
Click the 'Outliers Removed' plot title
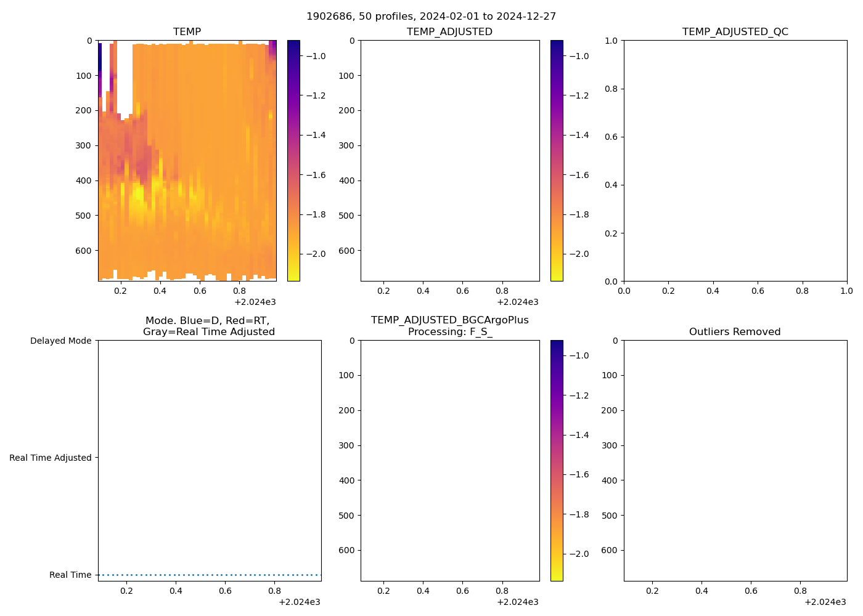coord(735,332)
